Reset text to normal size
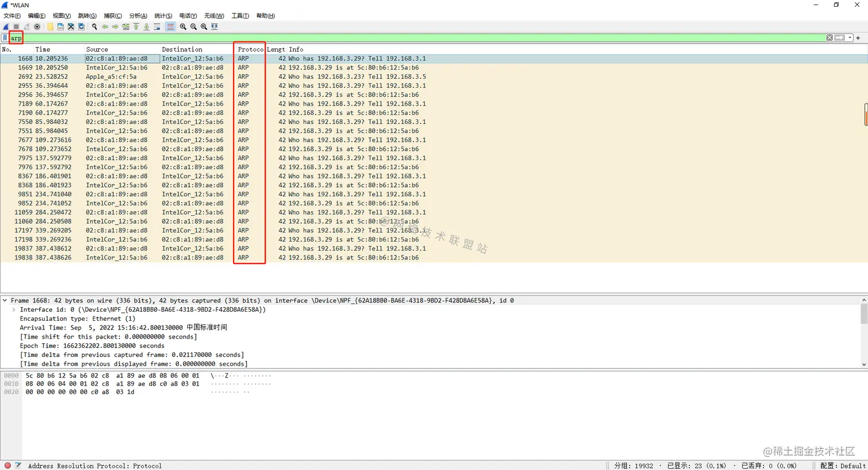This screenshot has width=868, height=470. pos(204,26)
